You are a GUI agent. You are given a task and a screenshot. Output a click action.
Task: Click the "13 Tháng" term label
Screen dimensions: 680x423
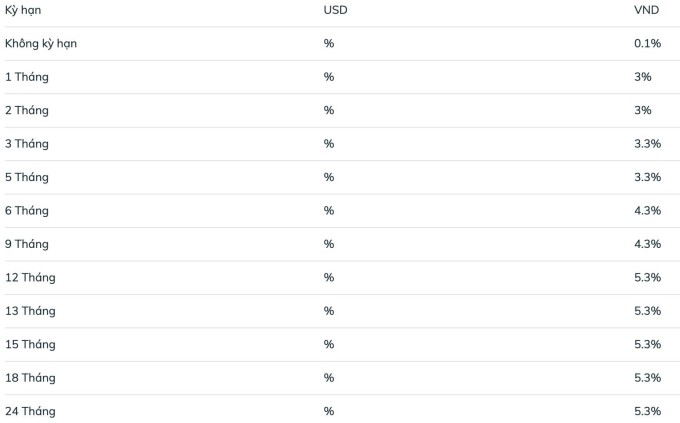pyautogui.click(x=30, y=311)
